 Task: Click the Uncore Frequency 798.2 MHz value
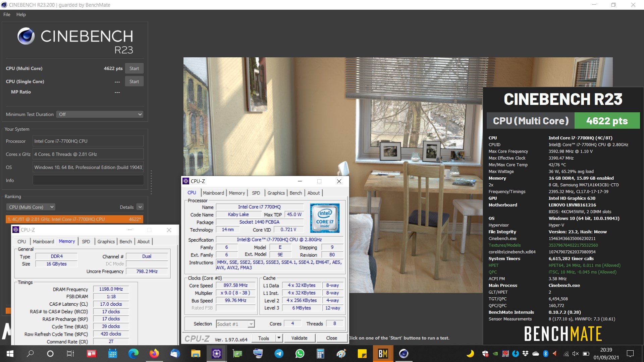tap(147, 271)
